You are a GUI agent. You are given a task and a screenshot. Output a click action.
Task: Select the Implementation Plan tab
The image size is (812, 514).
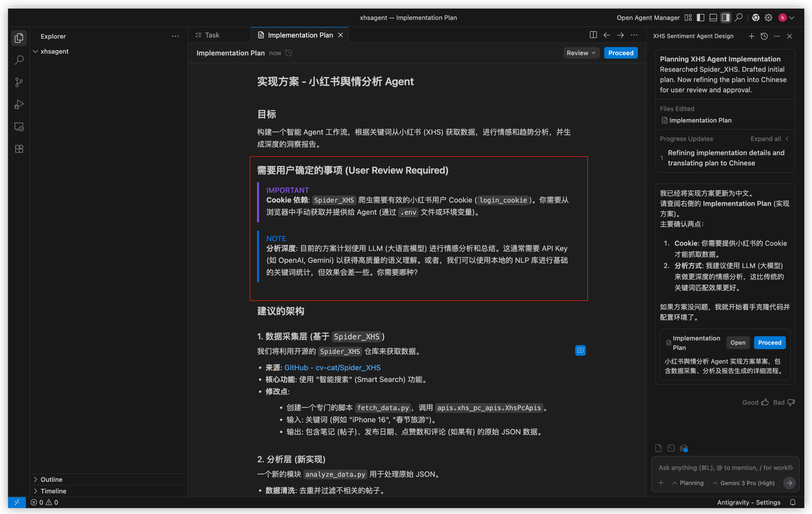pyautogui.click(x=300, y=35)
